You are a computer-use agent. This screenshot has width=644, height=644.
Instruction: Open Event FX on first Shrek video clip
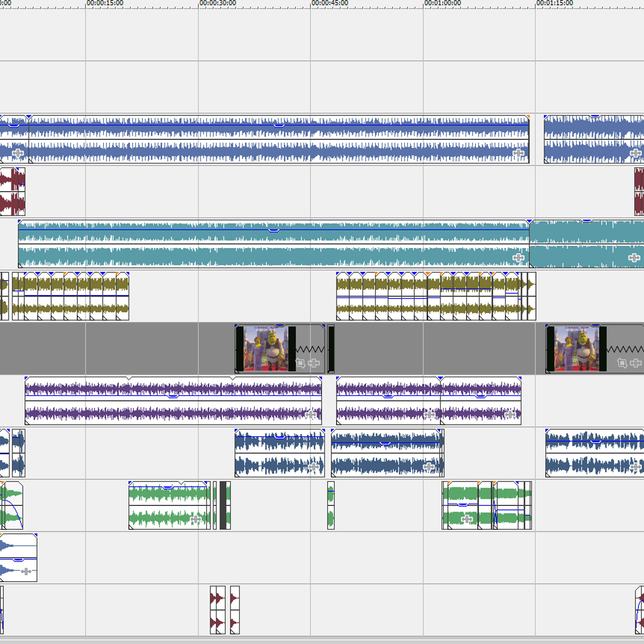click(314, 363)
